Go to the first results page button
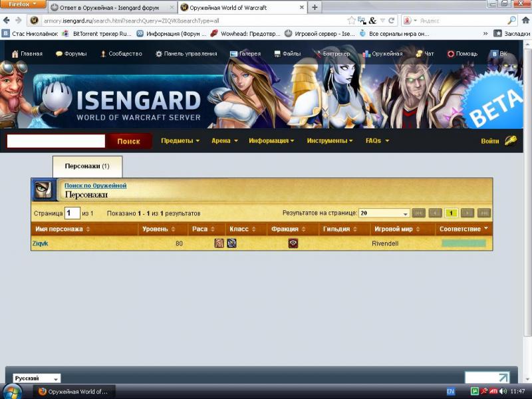Viewport: 532px width, 399px height. pos(418,213)
